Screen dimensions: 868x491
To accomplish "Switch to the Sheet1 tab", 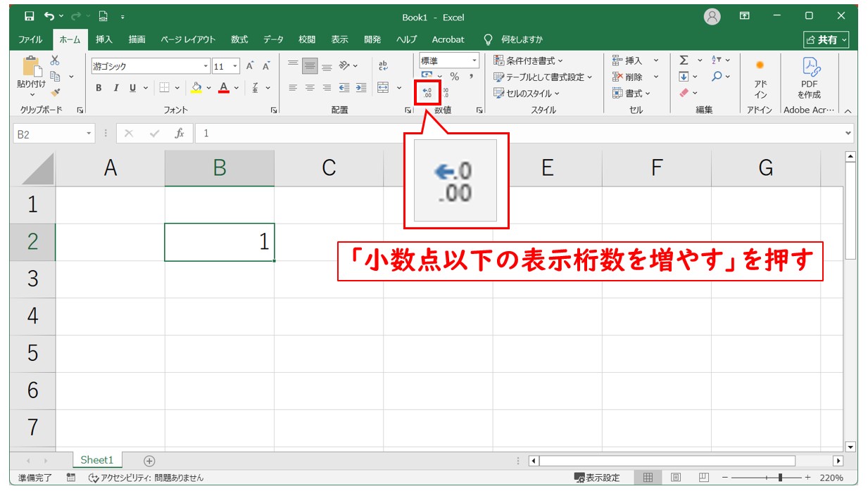I will point(96,460).
